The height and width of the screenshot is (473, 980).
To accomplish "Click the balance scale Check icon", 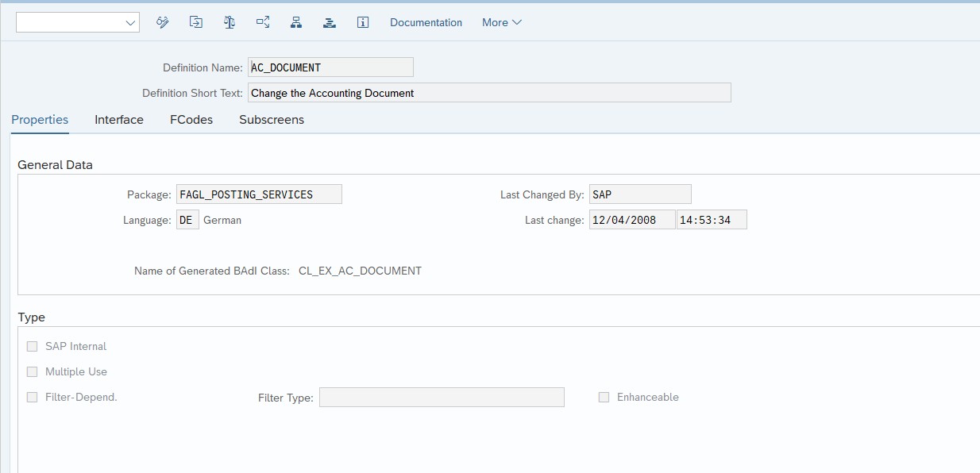I will click(x=230, y=22).
